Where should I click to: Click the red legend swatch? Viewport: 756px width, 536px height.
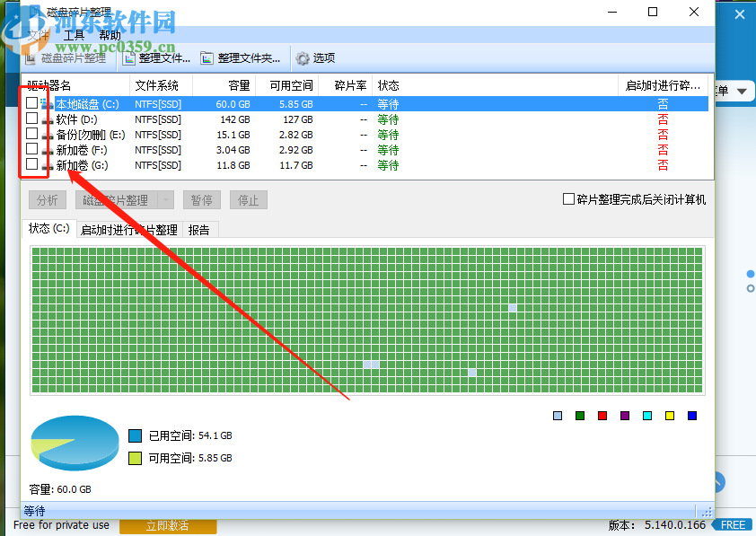click(602, 416)
